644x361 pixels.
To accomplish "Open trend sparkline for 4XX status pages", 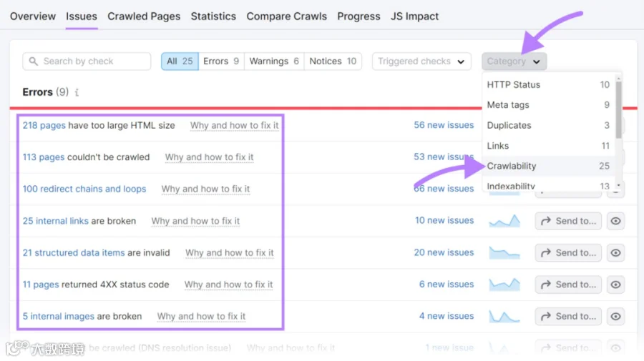I will pyautogui.click(x=504, y=285).
